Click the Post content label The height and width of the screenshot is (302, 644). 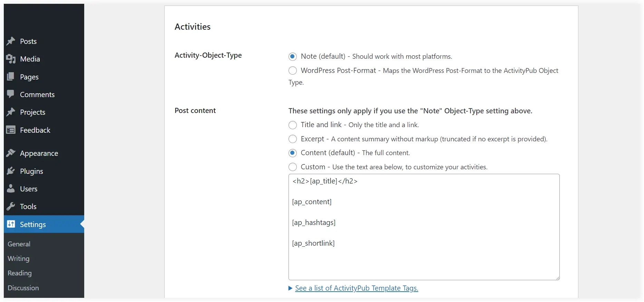[195, 111]
